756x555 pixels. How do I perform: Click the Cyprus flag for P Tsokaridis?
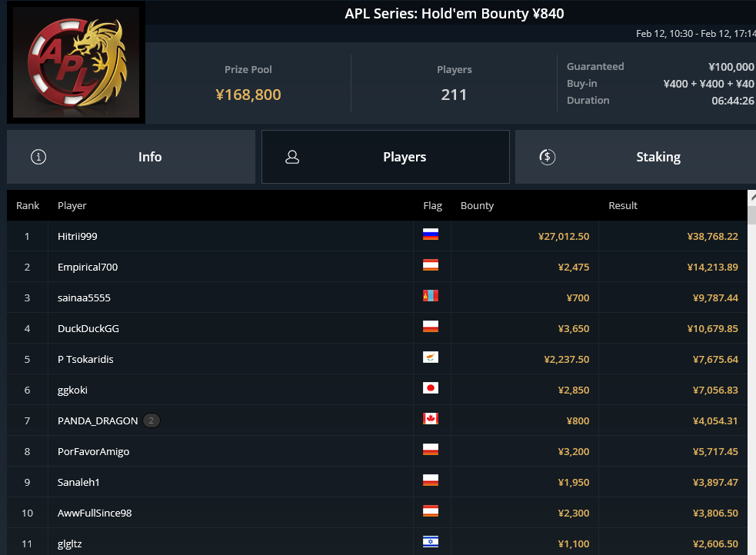(431, 357)
